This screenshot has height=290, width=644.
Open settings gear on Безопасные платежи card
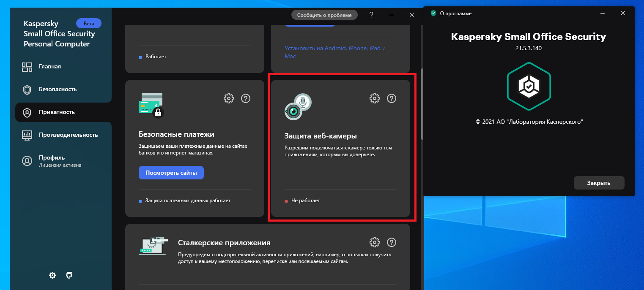229,98
